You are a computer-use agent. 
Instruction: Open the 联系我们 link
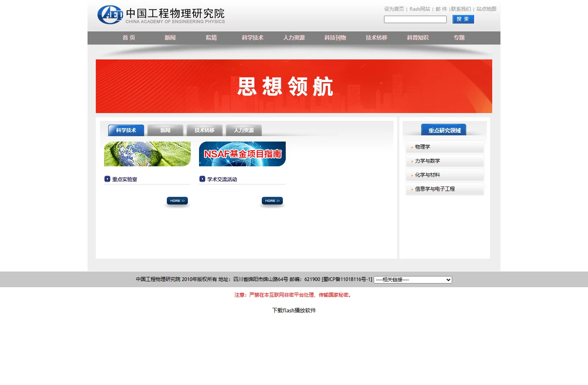coord(461,9)
